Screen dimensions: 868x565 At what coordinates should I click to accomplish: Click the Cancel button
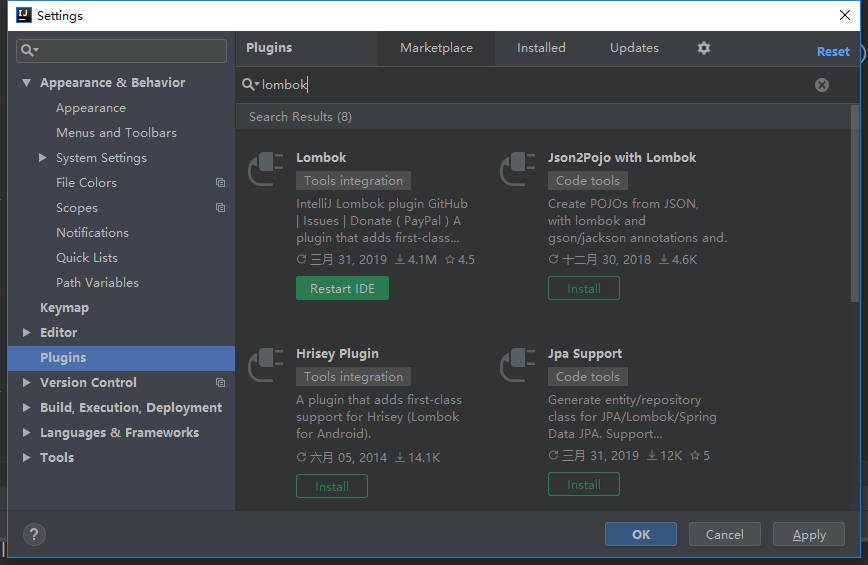tap(725, 534)
